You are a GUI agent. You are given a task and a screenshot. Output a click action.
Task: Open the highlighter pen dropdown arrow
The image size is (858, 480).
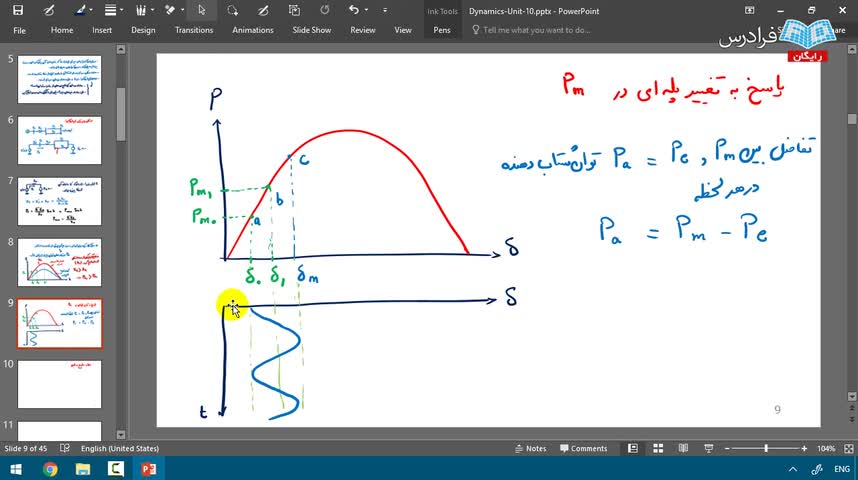[91, 10]
